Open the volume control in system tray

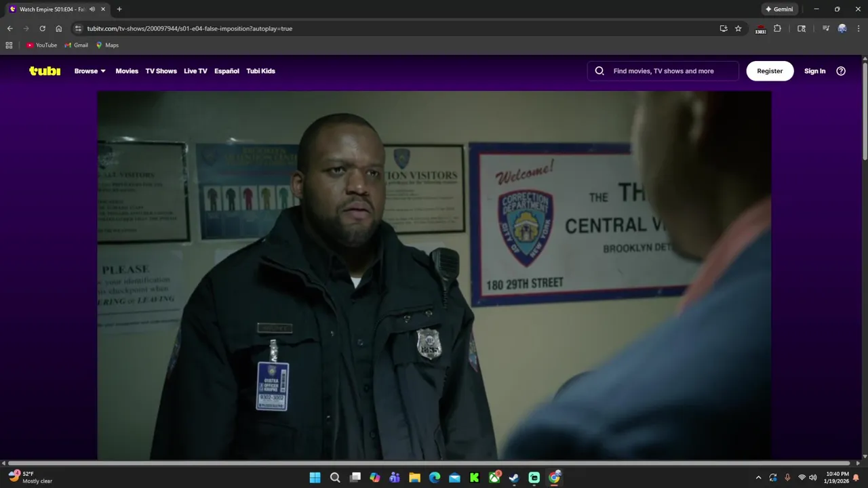[x=812, y=478]
